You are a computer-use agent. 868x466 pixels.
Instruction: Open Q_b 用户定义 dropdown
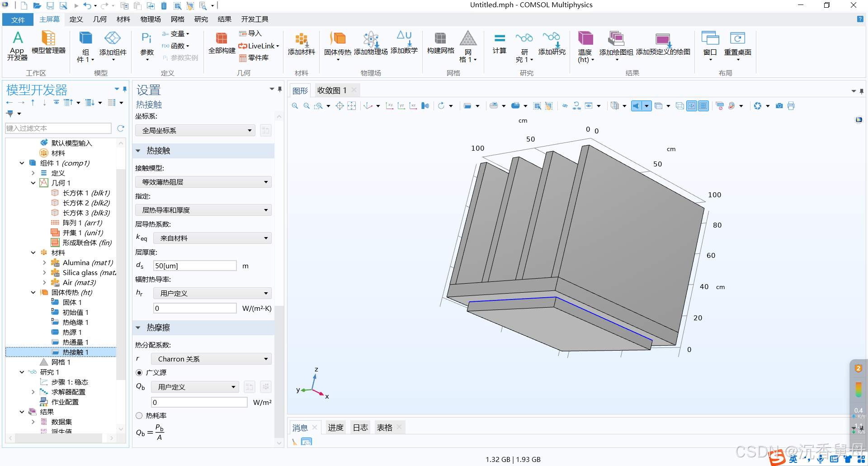coord(195,387)
